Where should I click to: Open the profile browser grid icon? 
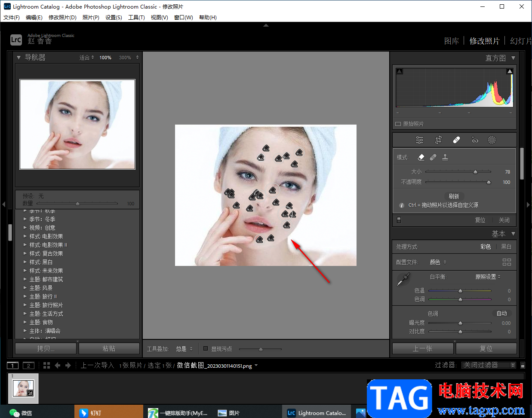(x=507, y=262)
